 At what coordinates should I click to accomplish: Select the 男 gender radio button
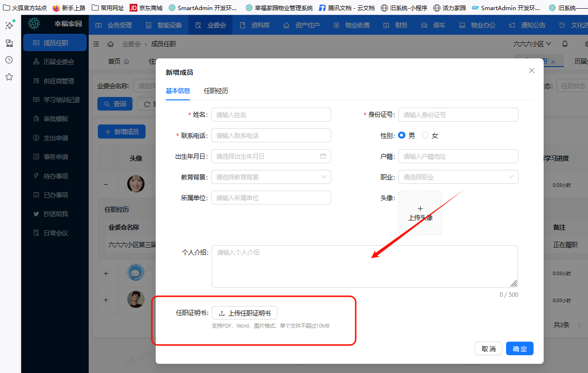(x=401, y=135)
